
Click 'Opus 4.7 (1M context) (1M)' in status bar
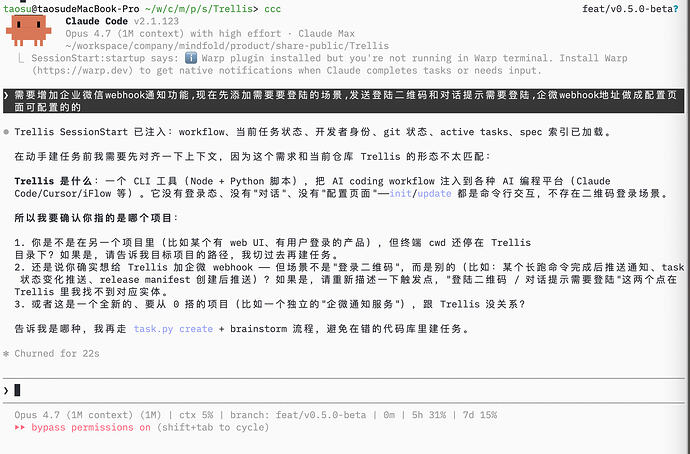click(x=88, y=415)
